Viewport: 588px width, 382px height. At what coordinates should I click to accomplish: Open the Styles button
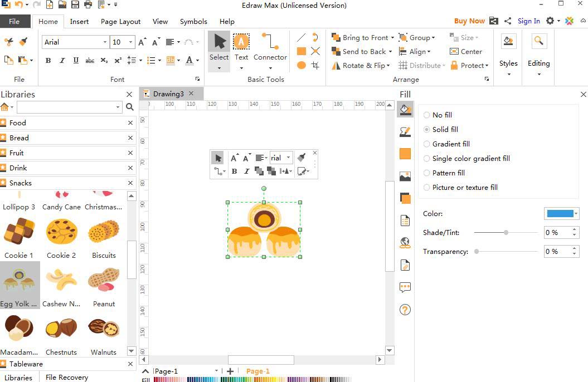click(x=508, y=55)
